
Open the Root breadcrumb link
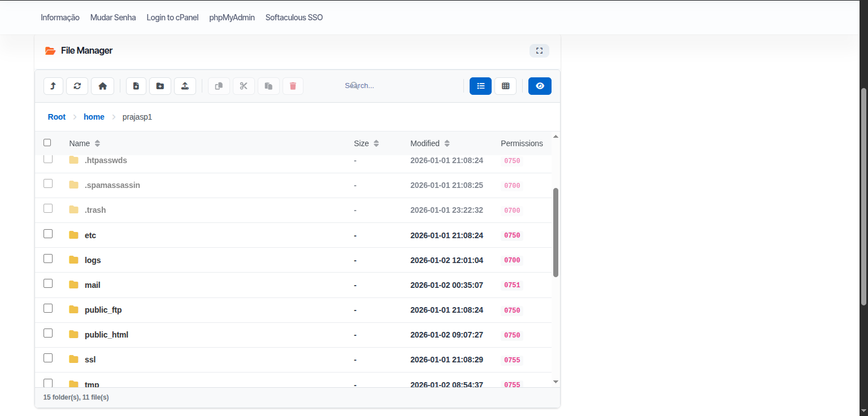point(57,117)
